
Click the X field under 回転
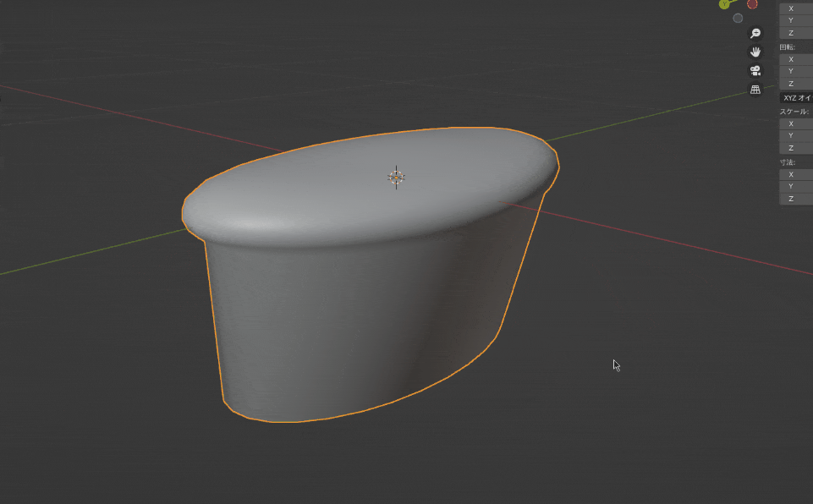796,59
